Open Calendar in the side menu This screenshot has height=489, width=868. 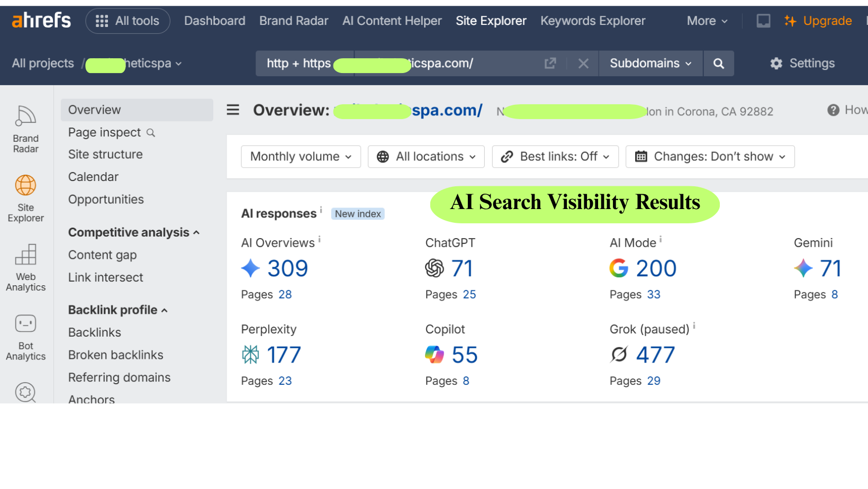tap(93, 177)
